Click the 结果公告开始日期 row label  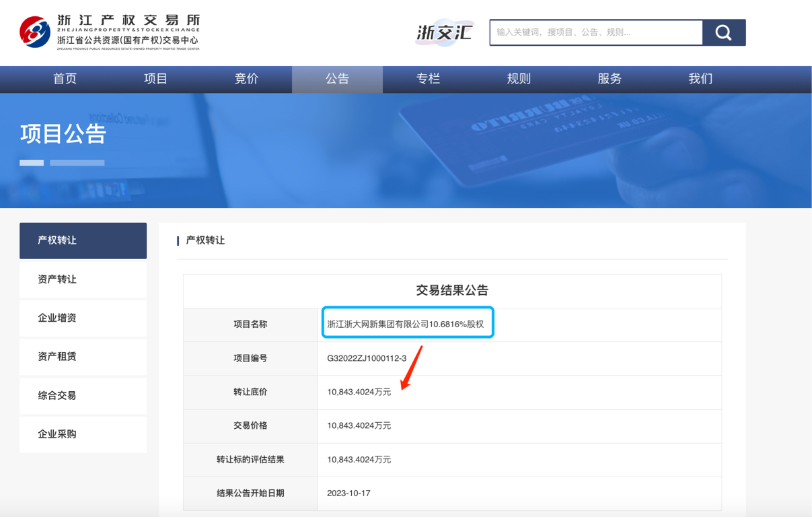pos(250,493)
